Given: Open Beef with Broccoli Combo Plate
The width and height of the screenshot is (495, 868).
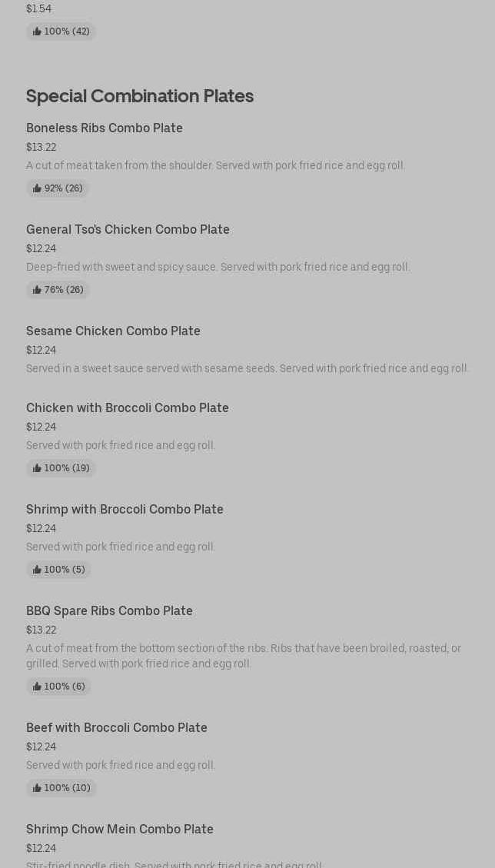Looking at the screenshot, I should pos(117,727).
